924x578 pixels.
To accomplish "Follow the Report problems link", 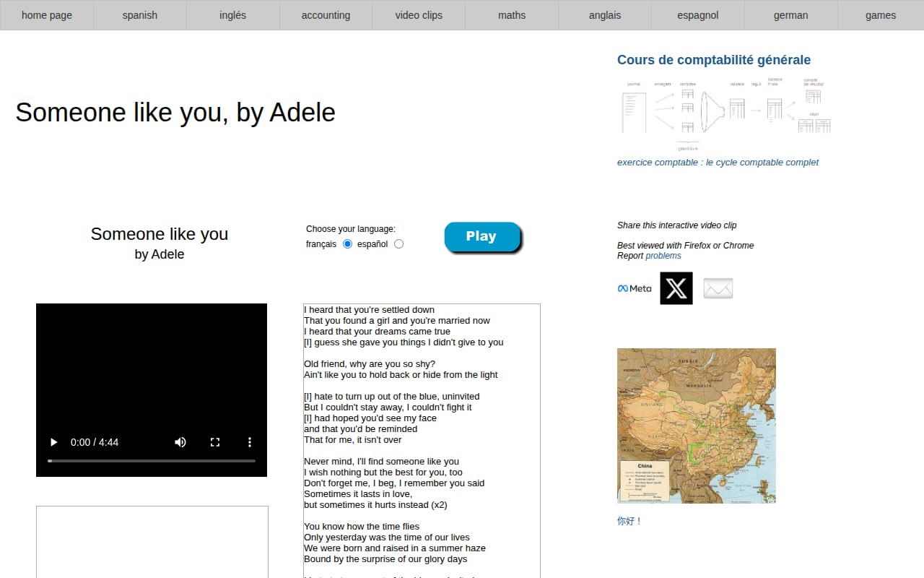I will tap(663, 256).
